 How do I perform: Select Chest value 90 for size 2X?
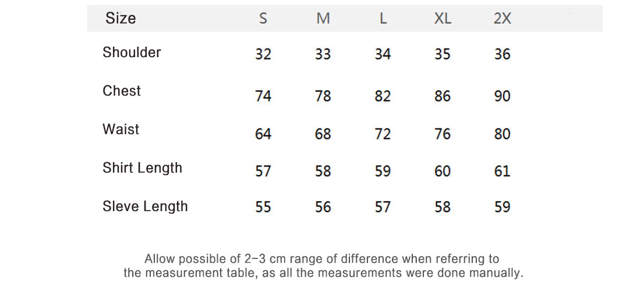tap(502, 96)
